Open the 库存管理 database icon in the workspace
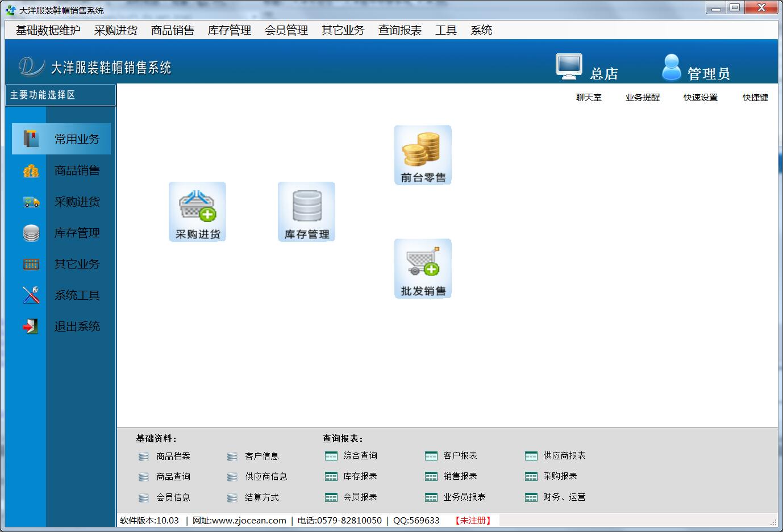783x532 pixels. pos(306,211)
